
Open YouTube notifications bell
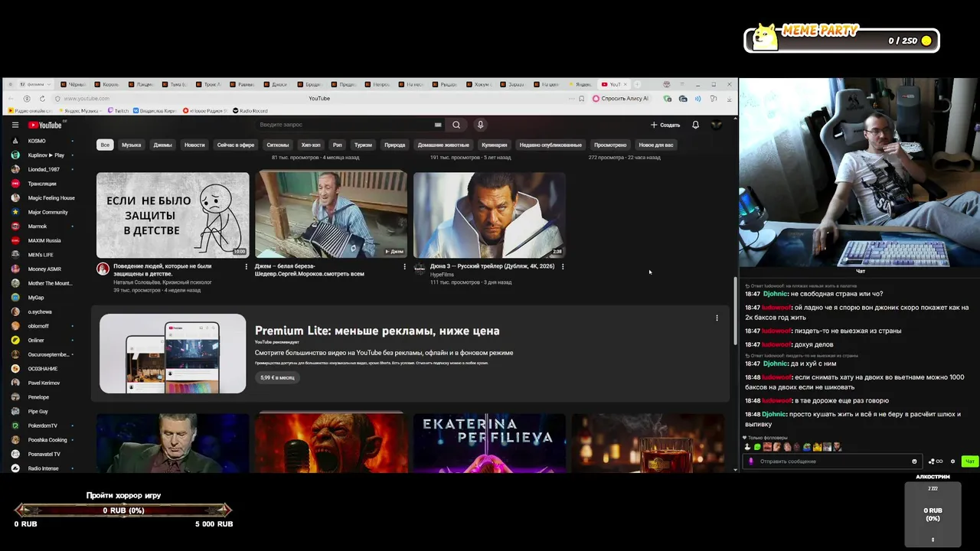(695, 125)
